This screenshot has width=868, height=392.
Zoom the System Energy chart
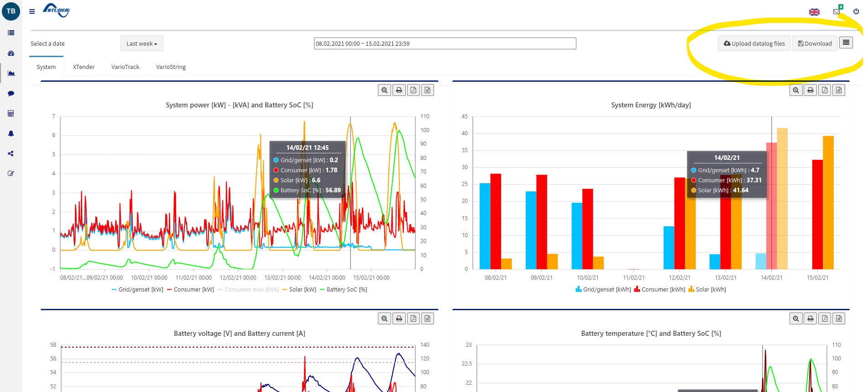coord(796,90)
